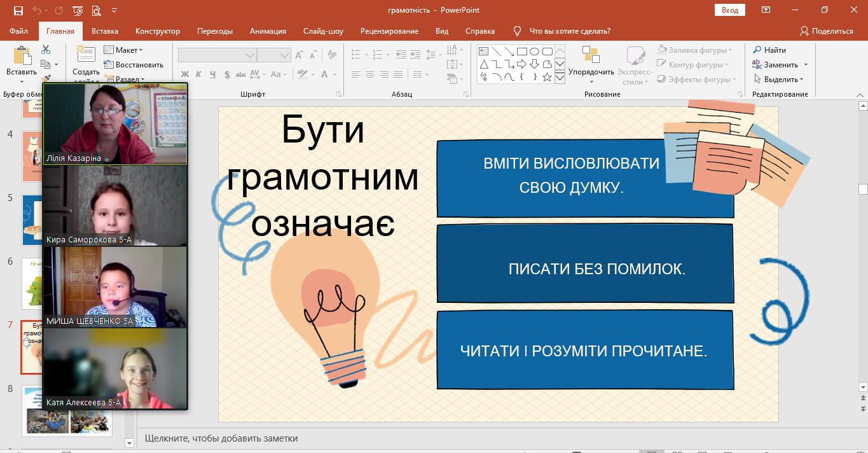Save the presentation using the floppy disk icon
Viewport: 868px width, 453px height.
[18, 10]
